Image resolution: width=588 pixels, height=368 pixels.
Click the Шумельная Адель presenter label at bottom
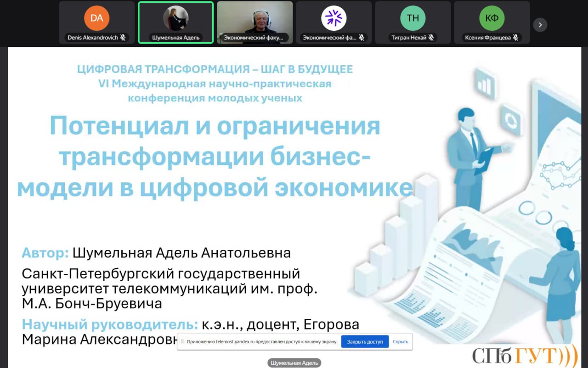(x=294, y=363)
